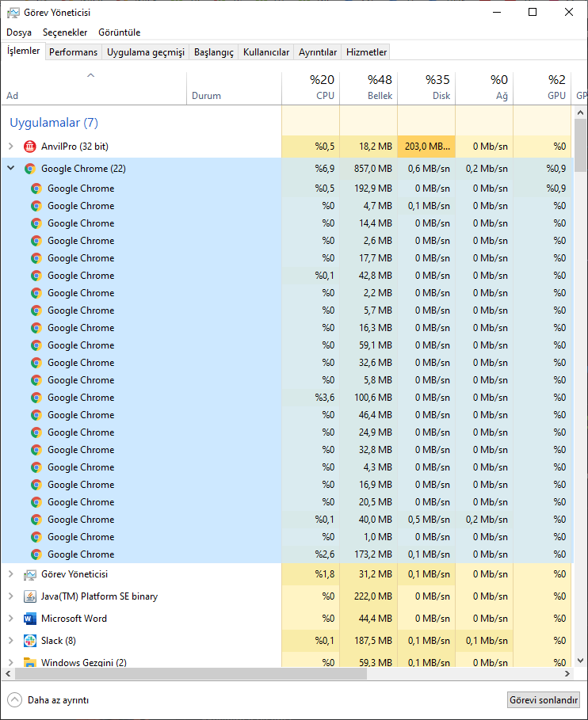This screenshot has height=720, width=588.
Task: Click the 857,0 MB Chrome memory value
Action: point(373,169)
